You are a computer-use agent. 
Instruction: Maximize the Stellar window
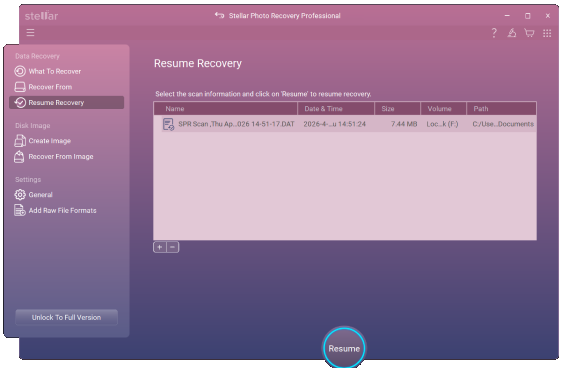pos(527,16)
